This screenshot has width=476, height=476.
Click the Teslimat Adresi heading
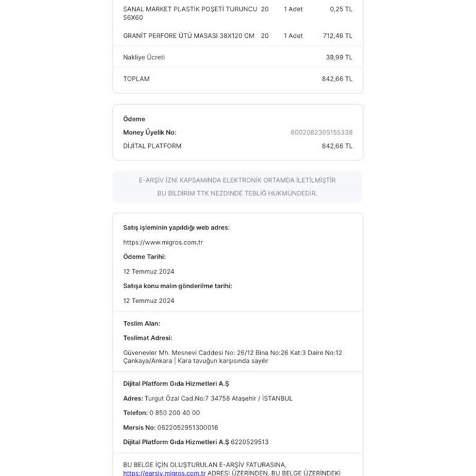(x=148, y=338)
